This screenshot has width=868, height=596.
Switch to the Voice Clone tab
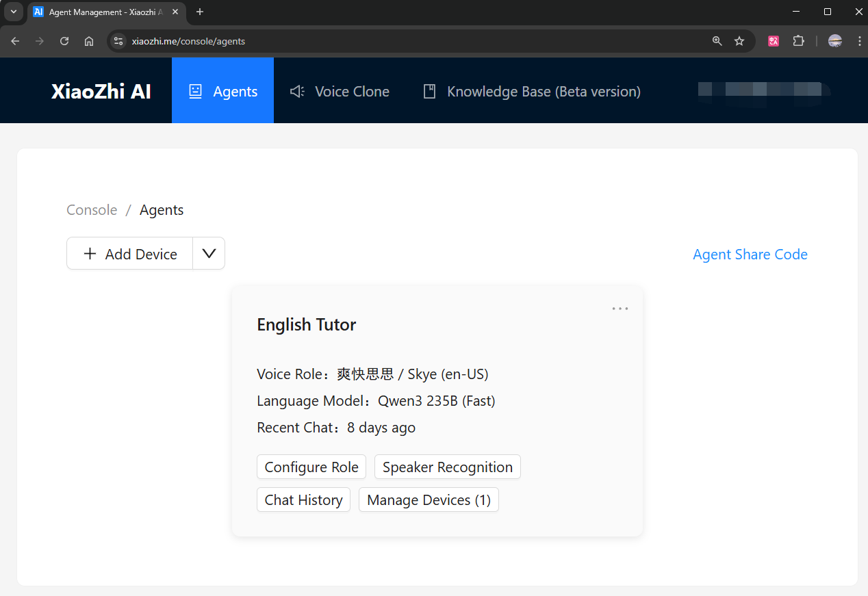pos(340,92)
